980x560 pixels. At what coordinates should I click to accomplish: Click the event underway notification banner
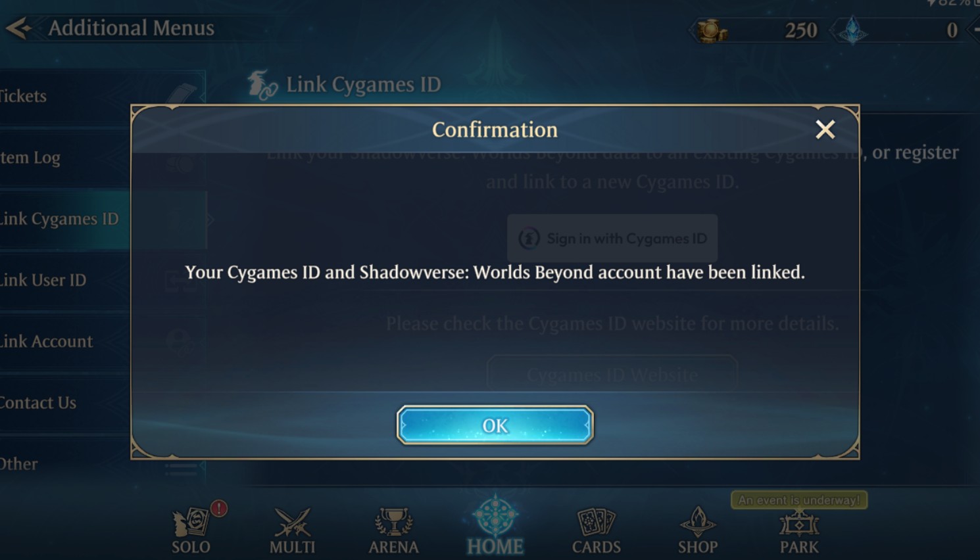799,500
